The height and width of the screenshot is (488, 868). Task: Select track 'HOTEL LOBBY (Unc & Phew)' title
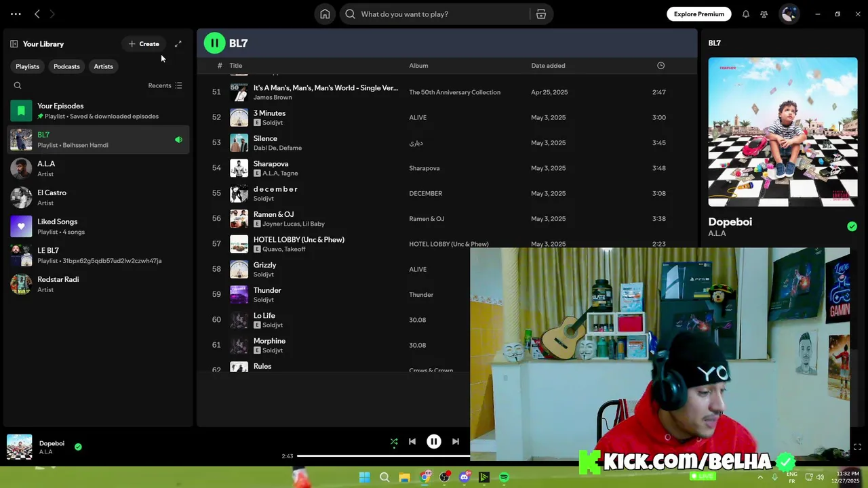299,240
